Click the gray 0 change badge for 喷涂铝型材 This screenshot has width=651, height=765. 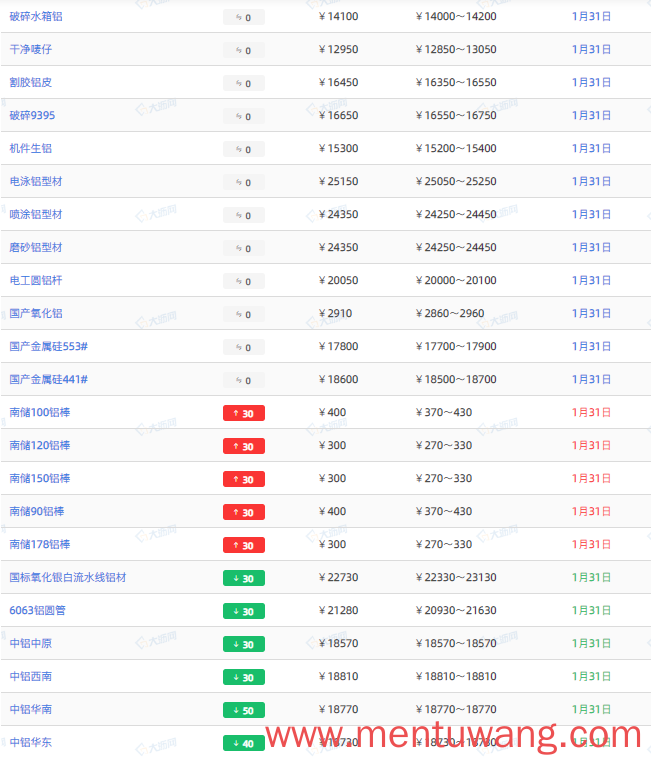click(244, 215)
